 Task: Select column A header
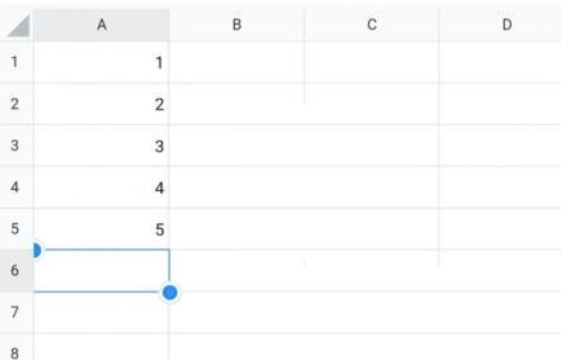[x=101, y=25]
